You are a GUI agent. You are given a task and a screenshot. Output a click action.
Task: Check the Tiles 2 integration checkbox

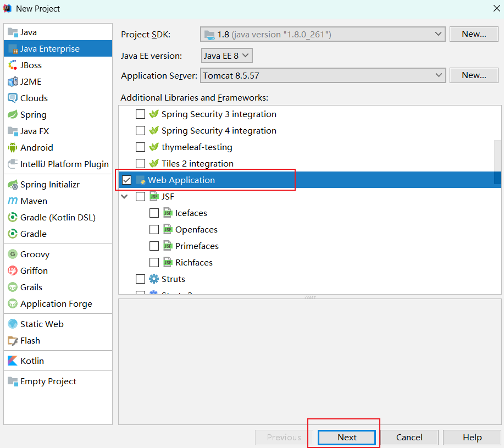(x=141, y=164)
